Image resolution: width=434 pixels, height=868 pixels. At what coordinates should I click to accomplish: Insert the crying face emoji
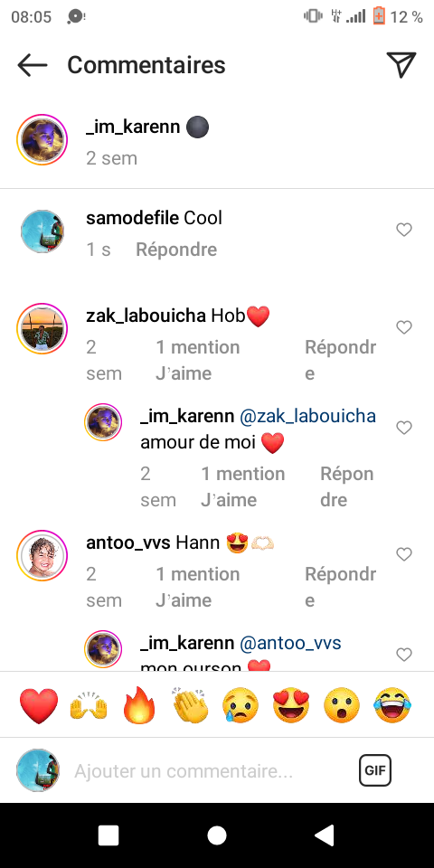[241, 706]
